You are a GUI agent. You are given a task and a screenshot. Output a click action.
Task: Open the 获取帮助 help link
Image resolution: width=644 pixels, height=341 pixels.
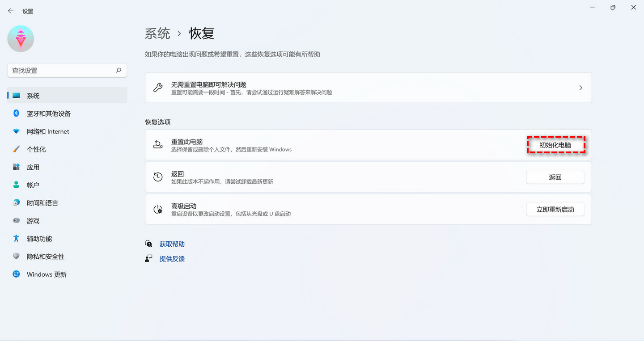pyautogui.click(x=172, y=244)
